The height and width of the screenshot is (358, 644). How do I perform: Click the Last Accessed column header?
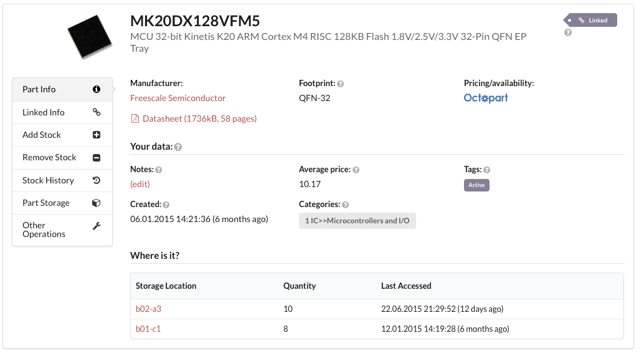pos(406,286)
